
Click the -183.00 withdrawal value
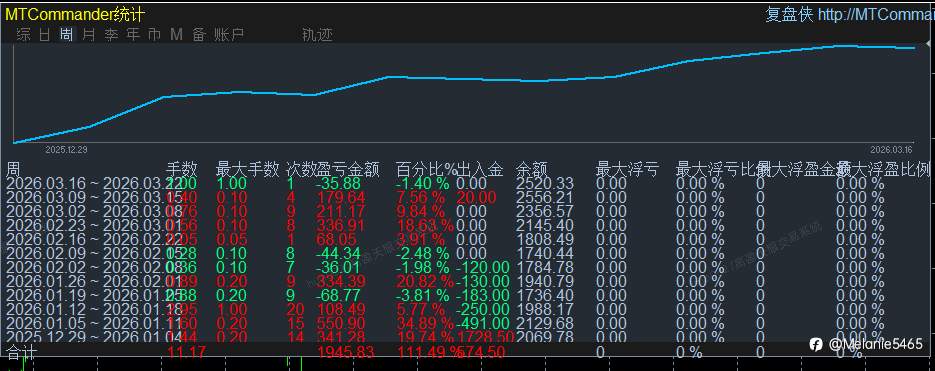click(483, 295)
